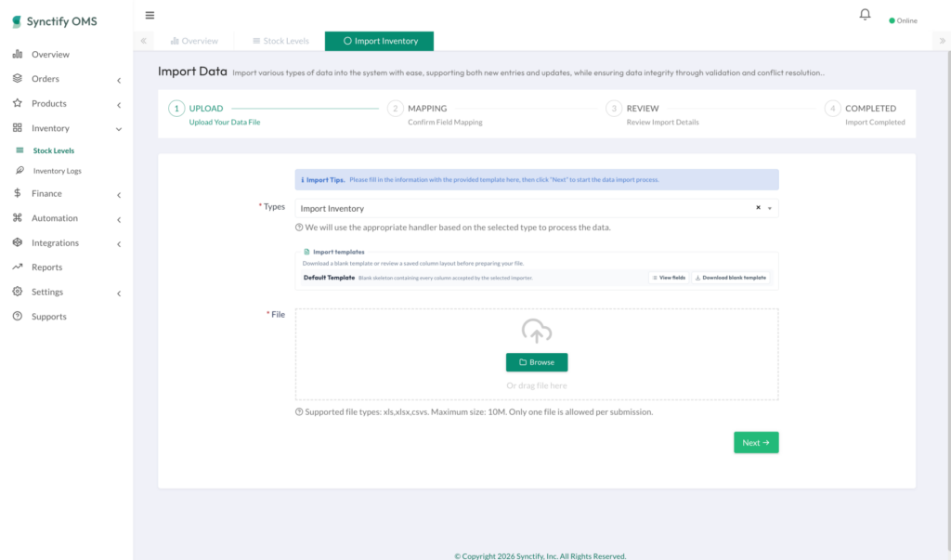Click the Settings gear icon
Image resolution: width=951 pixels, height=560 pixels.
pos(18,292)
